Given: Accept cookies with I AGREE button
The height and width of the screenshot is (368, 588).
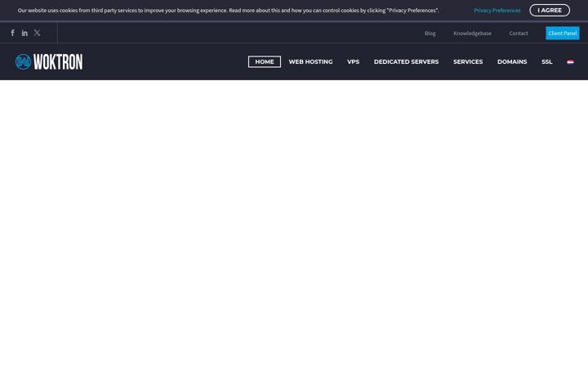Looking at the screenshot, I should [x=550, y=10].
